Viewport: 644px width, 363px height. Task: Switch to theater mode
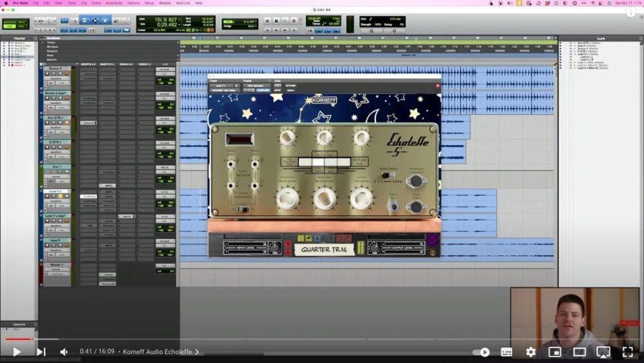(x=579, y=352)
